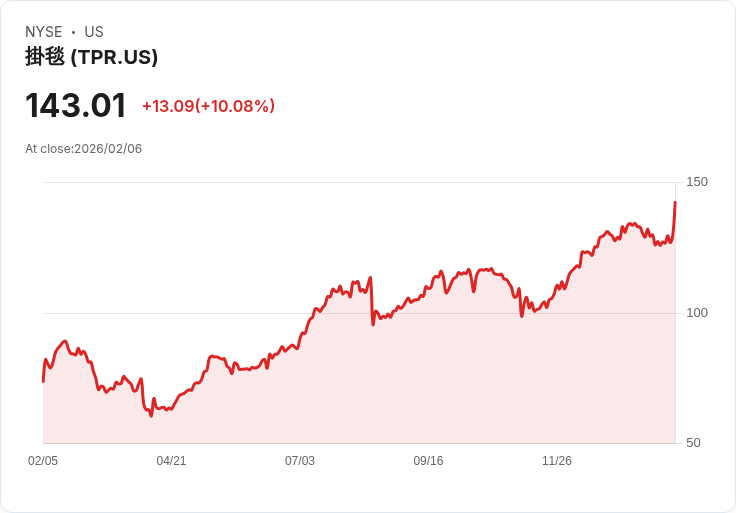Select the 09/16 date on x-axis
Image resolution: width=736 pixels, height=513 pixels.
pos(428,461)
